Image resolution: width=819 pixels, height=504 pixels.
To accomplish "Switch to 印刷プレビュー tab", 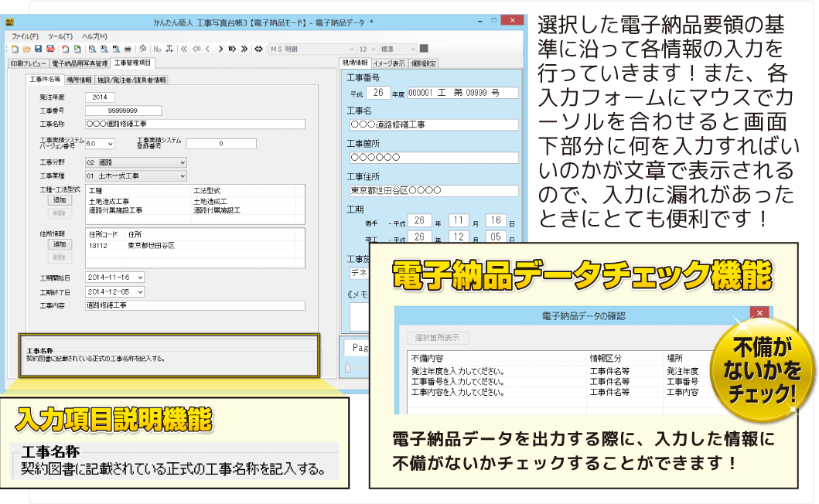I will coord(28,63).
